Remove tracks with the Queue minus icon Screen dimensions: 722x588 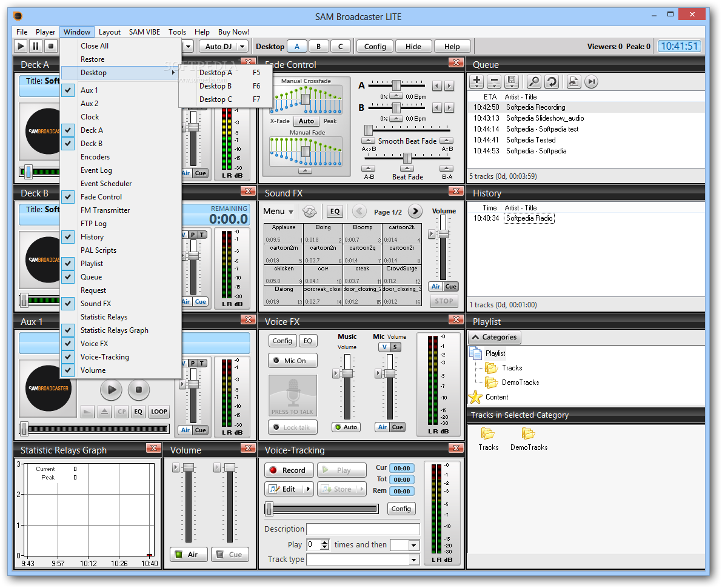pos(493,81)
